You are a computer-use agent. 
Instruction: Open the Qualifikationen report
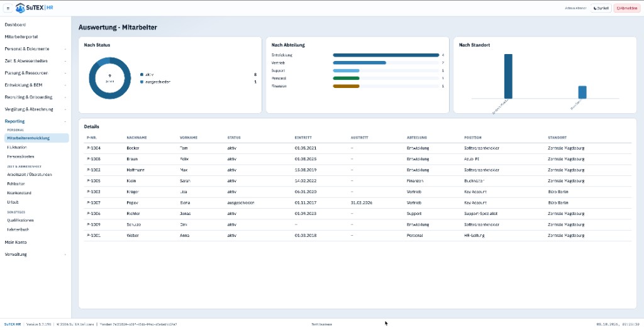(x=20, y=221)
